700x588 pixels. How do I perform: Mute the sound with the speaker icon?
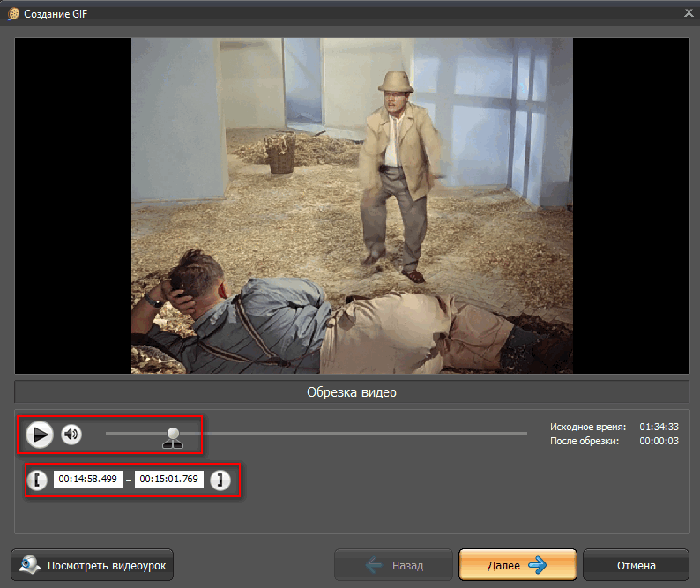[71, 434]
